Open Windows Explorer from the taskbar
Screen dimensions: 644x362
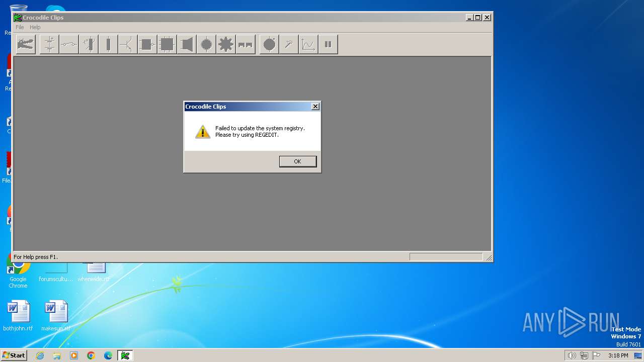(57, 355)
